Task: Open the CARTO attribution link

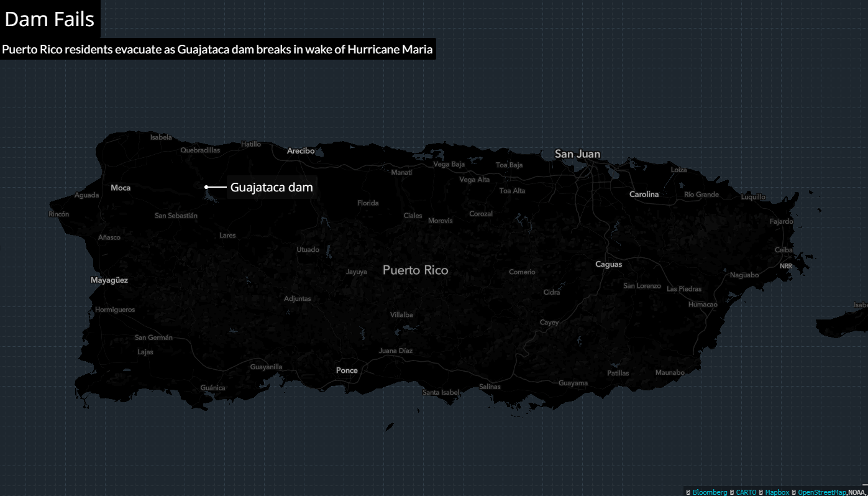Action: (746, 492)
